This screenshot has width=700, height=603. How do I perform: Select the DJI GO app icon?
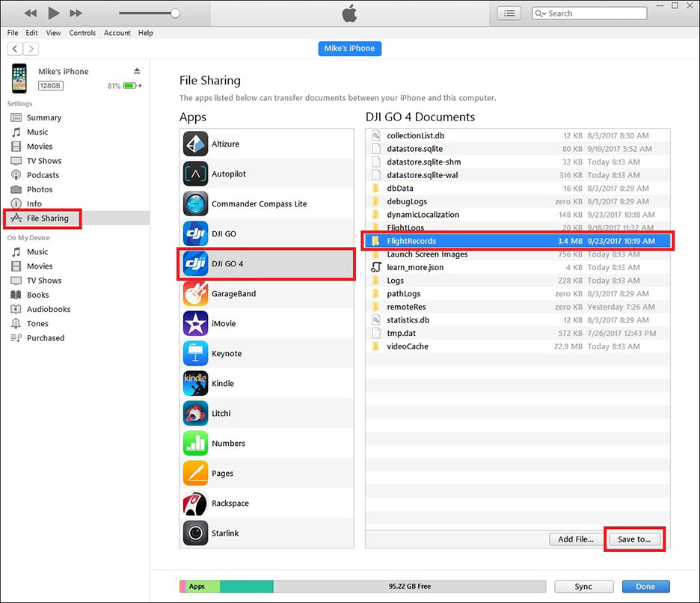[195, 233]
